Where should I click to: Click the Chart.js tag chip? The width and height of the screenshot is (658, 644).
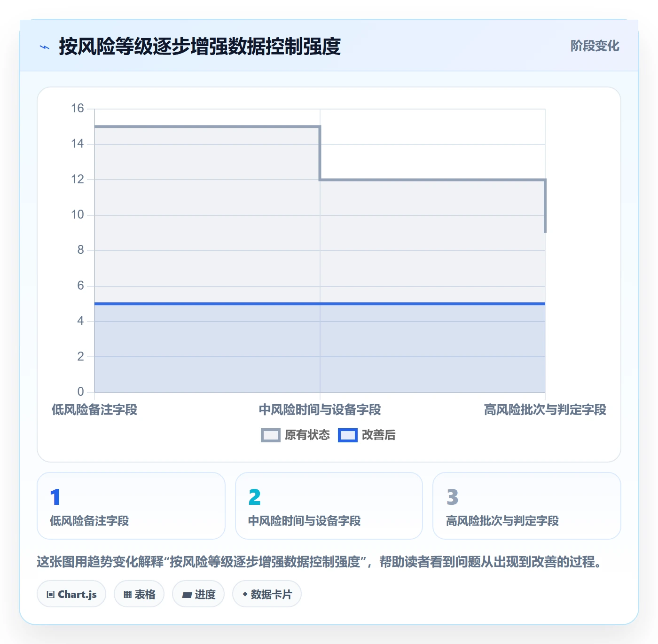coord(71,594)
